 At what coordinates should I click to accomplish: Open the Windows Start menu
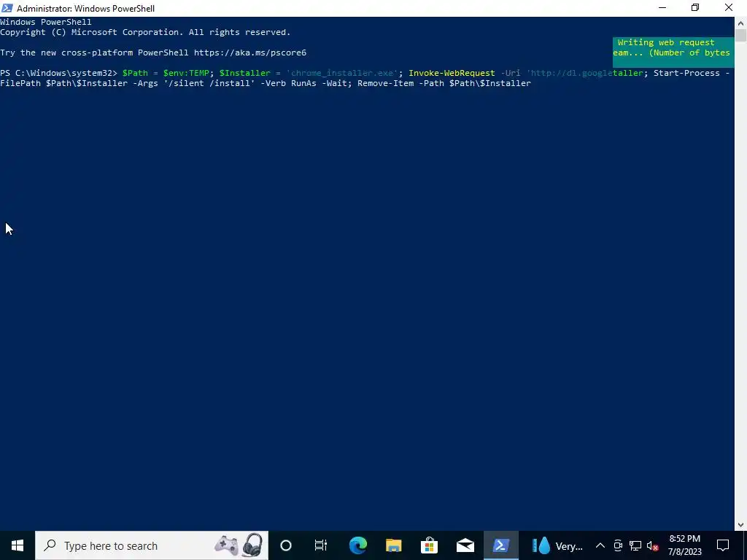[18, 545]
